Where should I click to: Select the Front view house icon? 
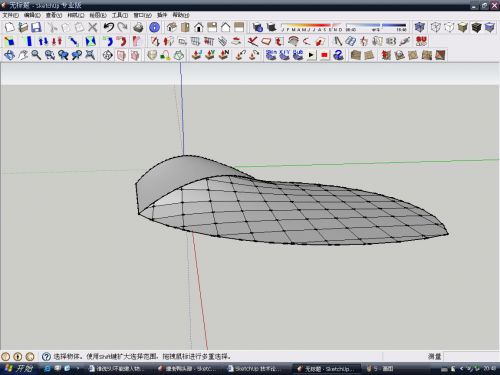pos(199,27)
